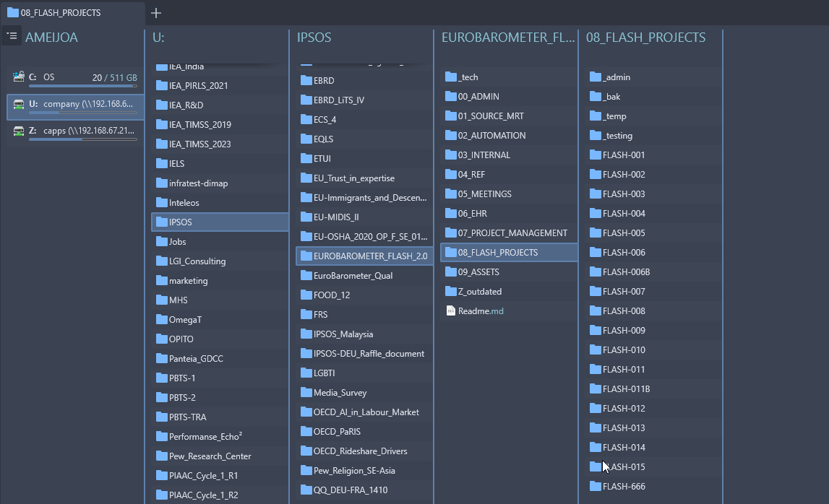
Task: Open the FOOD_12 folder
Action: tap(364, 295)
